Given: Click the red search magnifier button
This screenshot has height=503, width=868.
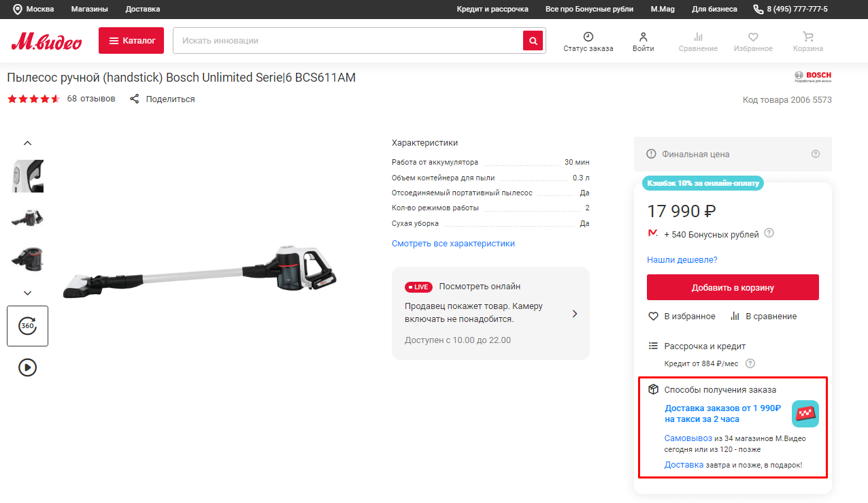Looking at the screenshot, I should click(x=533, y=41).
